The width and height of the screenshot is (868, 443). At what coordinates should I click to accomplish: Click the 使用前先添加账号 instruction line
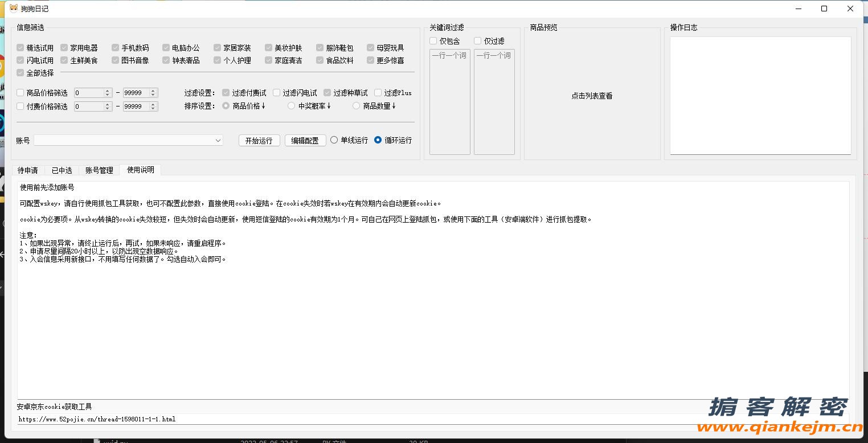tap(47, 187)
